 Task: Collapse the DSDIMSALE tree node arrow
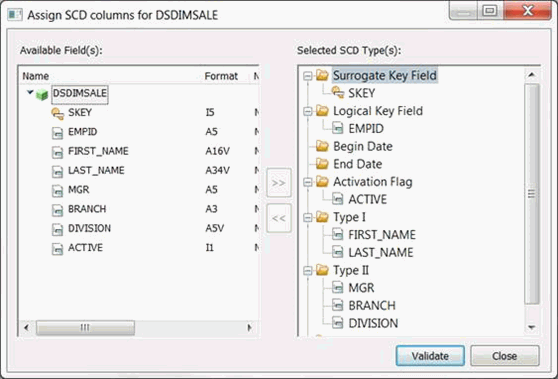tap(30, 93)
